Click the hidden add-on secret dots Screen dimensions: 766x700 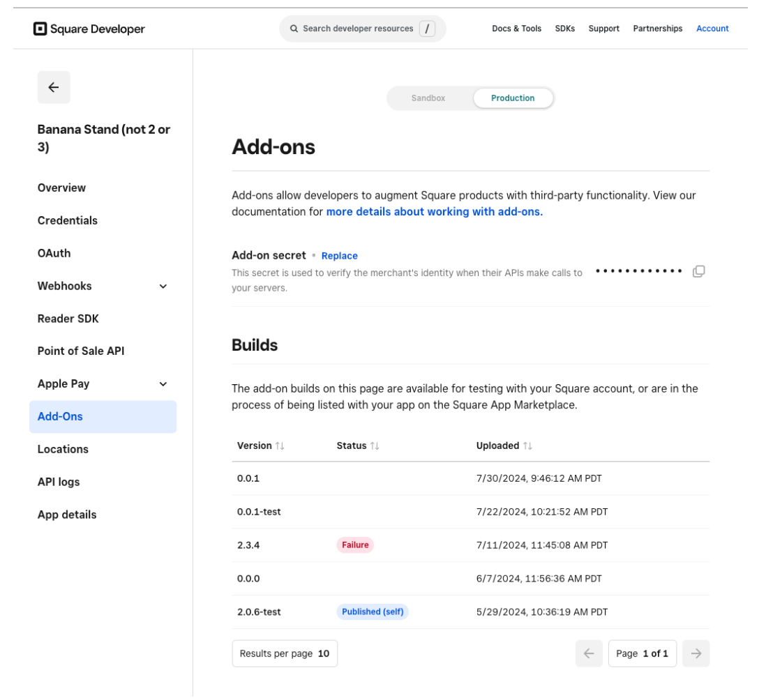[x=638, y=271]
